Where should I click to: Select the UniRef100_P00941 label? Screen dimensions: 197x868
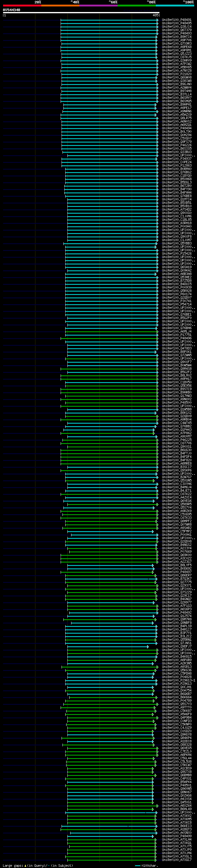click(x=176, y=535)
